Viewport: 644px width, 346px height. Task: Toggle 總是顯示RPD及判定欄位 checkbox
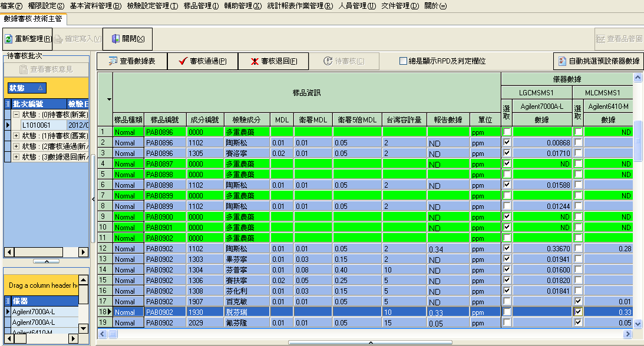point(404,61)
